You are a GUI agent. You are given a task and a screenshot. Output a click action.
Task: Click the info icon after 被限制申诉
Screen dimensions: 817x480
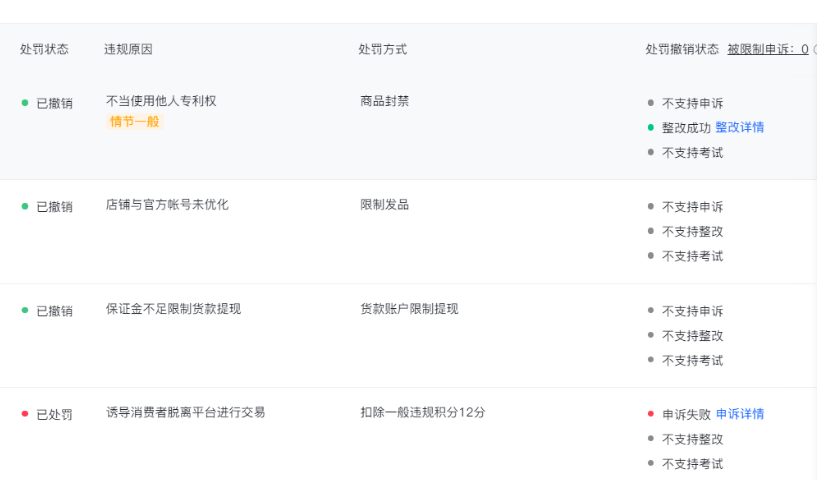(x=814, y=49)
